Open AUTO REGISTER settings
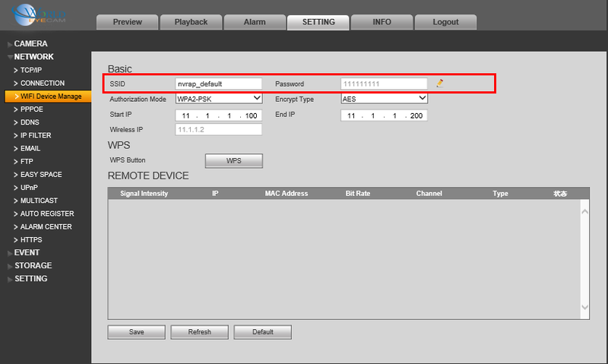Image resolution: width=608 pixels, height=364 pixels. pos(47,214)
